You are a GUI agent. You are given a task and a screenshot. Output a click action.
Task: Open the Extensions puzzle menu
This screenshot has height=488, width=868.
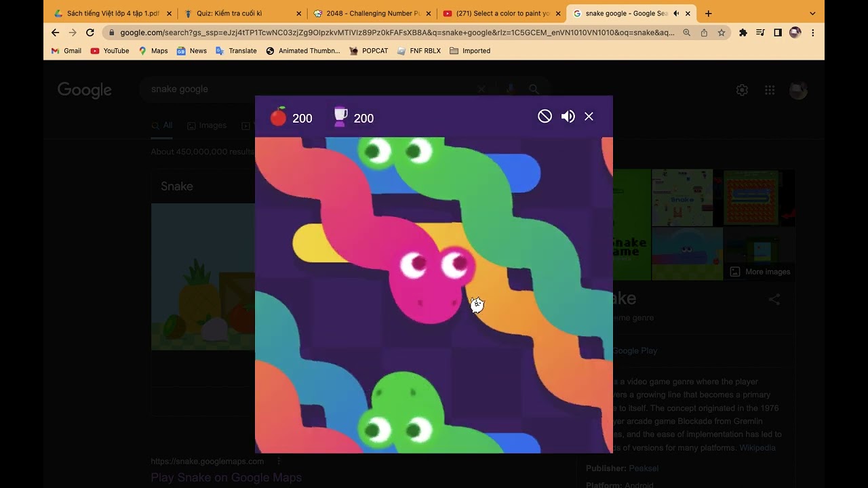tap(743, 33)
